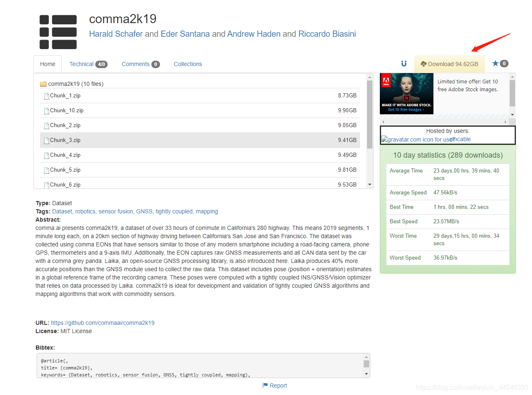Click the Bibtex box scroll up arrow
This screenshot has height=395, width=532.
(366, 357)
